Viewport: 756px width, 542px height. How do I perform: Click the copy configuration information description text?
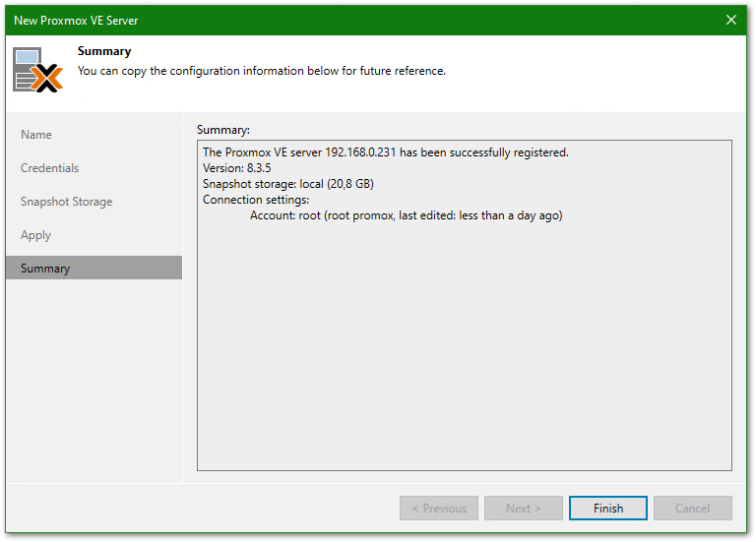(261, 71)
